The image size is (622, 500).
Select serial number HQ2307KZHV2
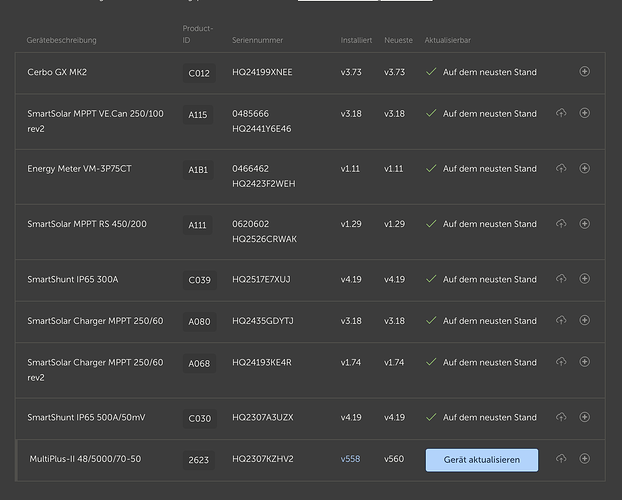(x=263, y=459)
